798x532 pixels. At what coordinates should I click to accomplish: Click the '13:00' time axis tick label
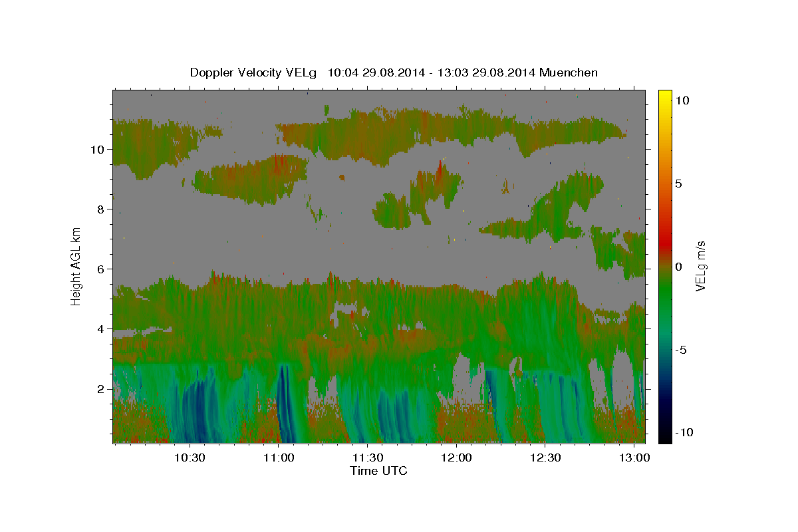(x=634, y=458)
